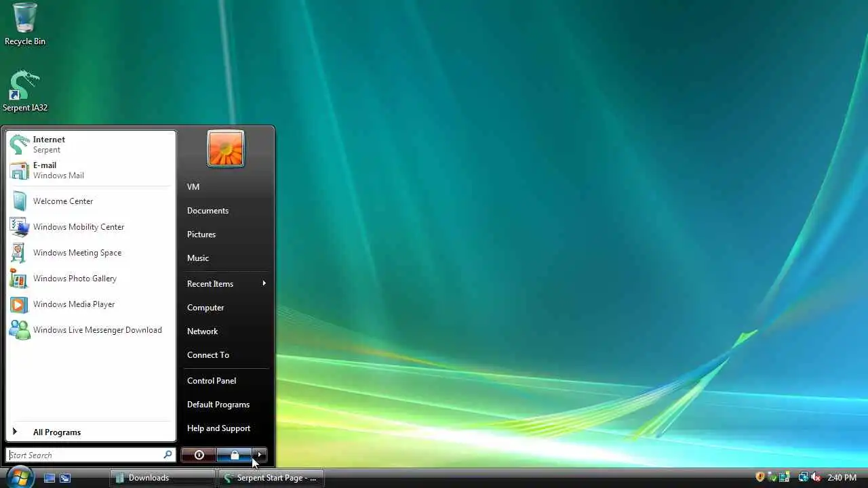
Task: Click the Windows Start orb
Action: 19,476
